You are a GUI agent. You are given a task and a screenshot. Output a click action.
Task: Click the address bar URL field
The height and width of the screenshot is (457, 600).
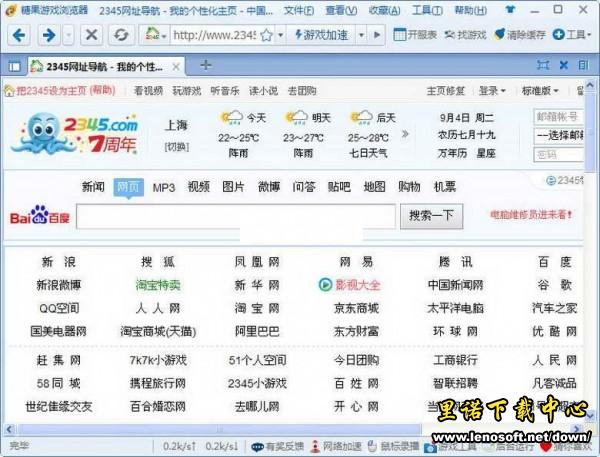point(215,35)
